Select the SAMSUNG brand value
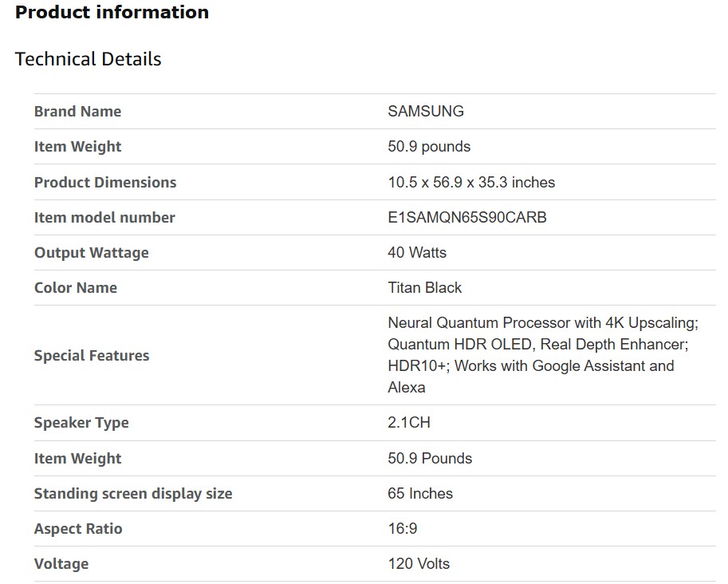Viewport: 728px width, 584px height. (x=425, y=112)
